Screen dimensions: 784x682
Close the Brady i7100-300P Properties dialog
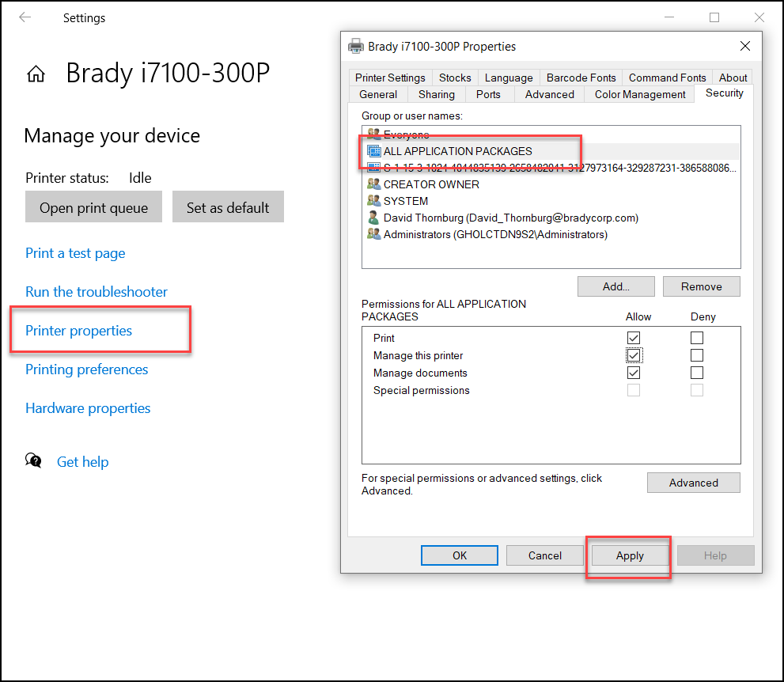point(745,46)
